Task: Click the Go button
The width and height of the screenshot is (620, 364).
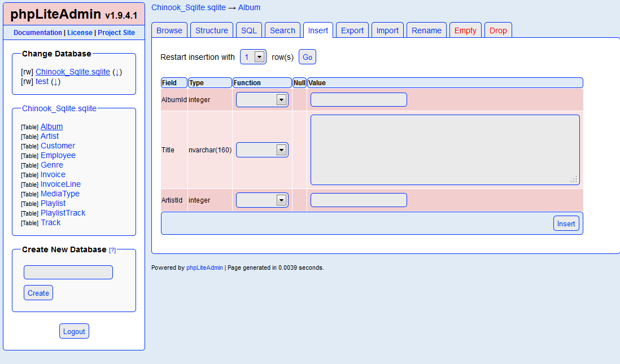Action: coord(307,58)
